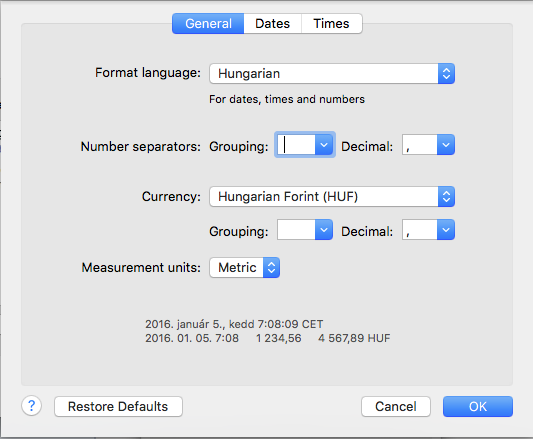The width and height of the screenshot is (533, 439).
Task: Click the Currency Decimal text field
Action: click(x=419, y=230)
